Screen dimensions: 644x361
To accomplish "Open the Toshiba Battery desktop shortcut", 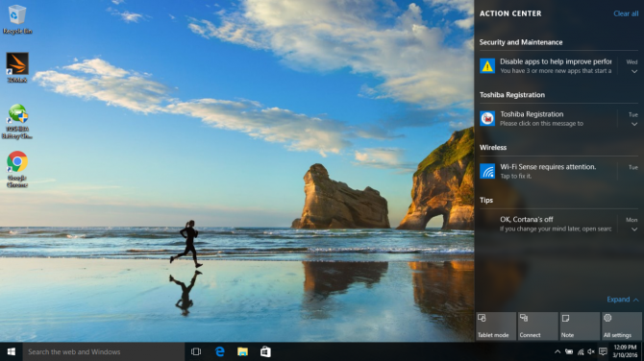I will (x=17, y=121).
